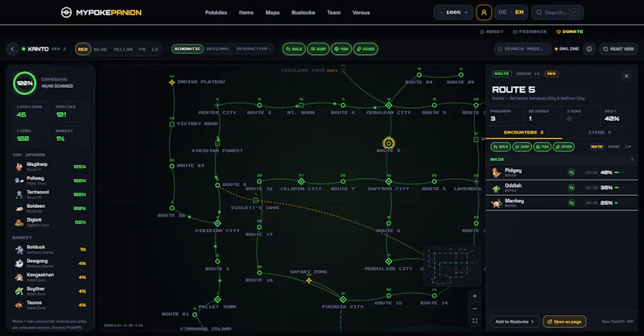
Task: Click the MyPokepanion pokeball logo icon
Action: click(66, 13)
